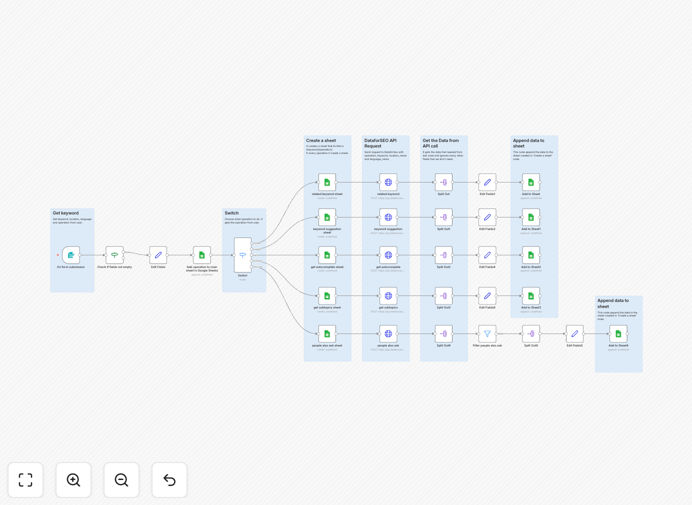Image resolution: width=692 pixels, height=505 pixels.
Task: Open the get subtopics HTTP request node
Action: point(388,296)
